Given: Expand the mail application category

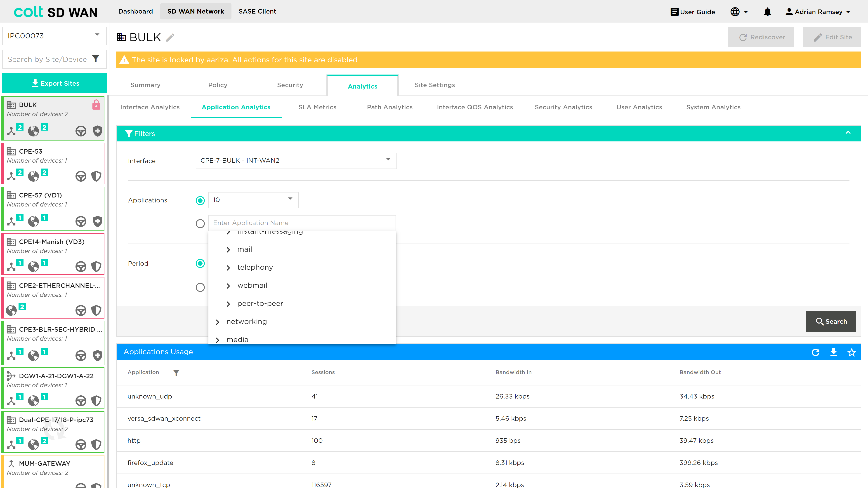Looking at the screenshot, I should (229, 250).
